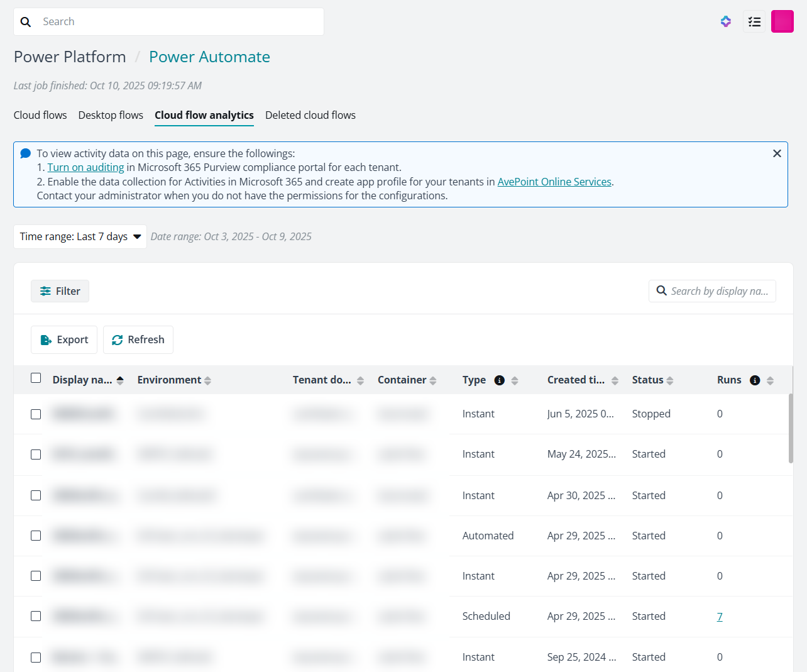This screenshot has height=672, width=807.
Task: Click the task list icon near the avatar
Action: (x=754, y=21)
